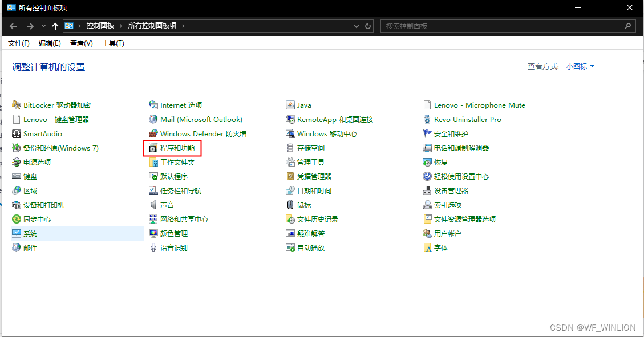
Task: Open the 恢复 link
Action: [441, 162]
